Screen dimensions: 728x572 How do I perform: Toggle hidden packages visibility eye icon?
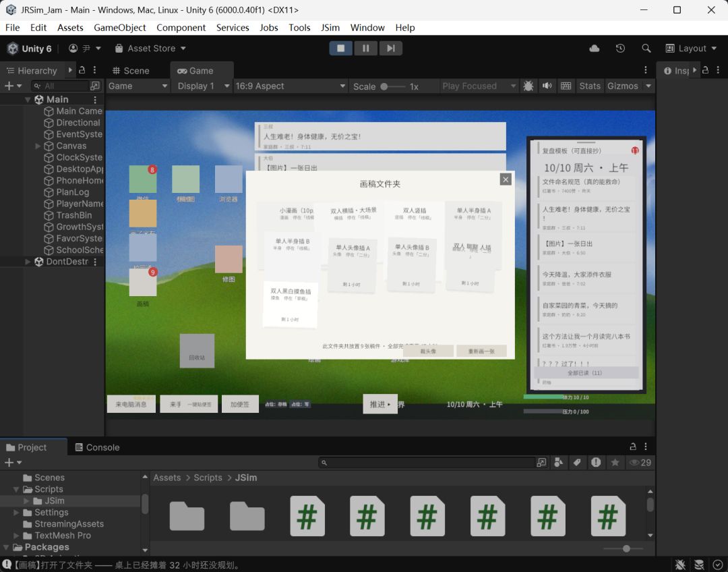640,462
